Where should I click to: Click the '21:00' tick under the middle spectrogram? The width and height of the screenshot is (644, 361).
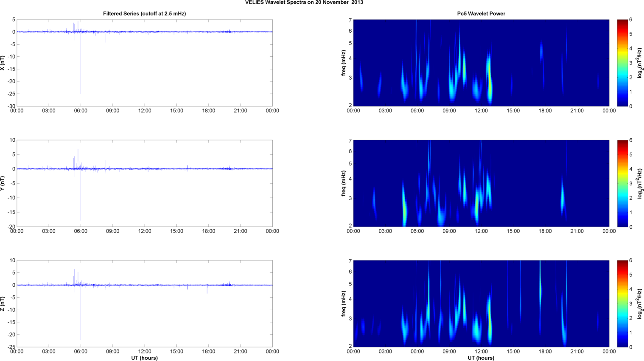(x=577, y=231)
